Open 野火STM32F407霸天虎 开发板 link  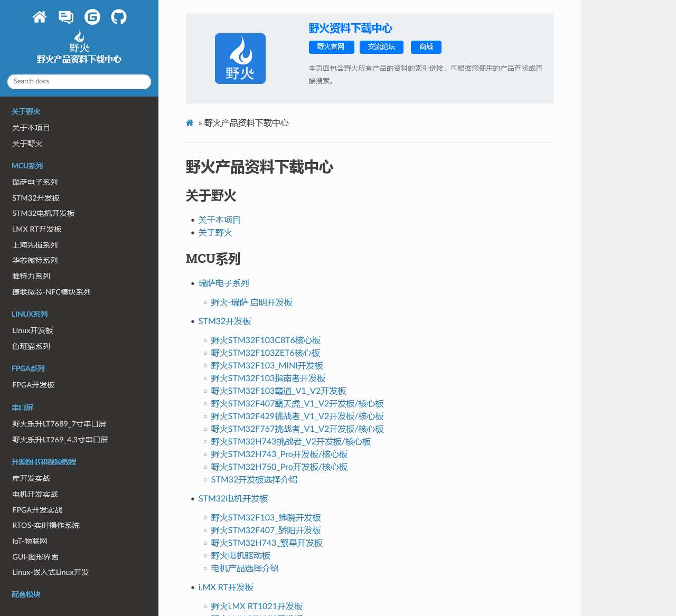point(297,404)
